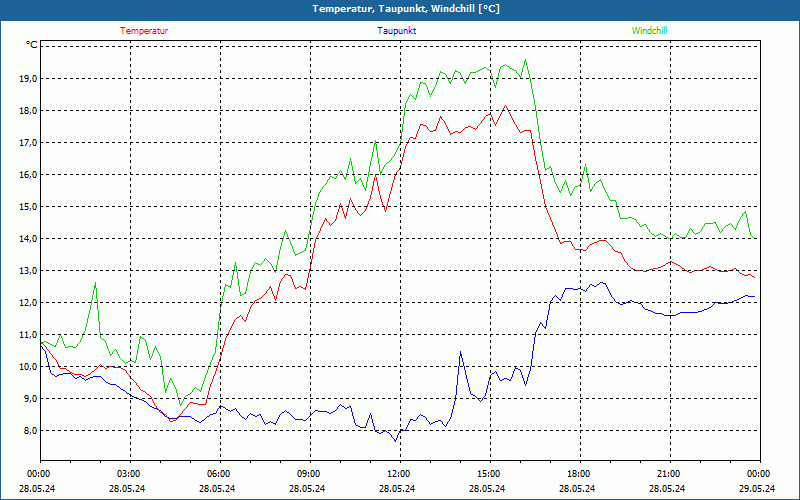
Task: Click the 03:00 time axis label
Action: click(x=128, y=474)
